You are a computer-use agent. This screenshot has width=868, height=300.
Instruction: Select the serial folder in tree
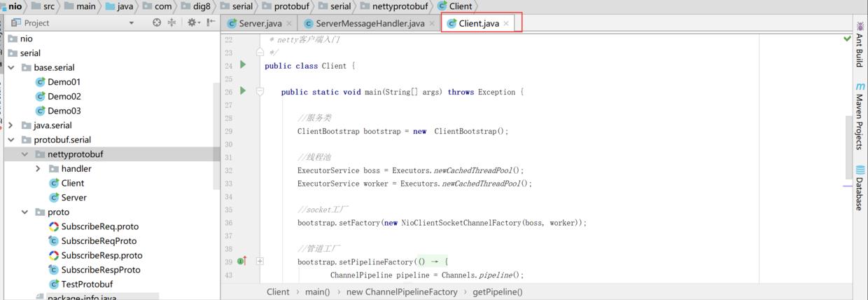coord(30,53)
